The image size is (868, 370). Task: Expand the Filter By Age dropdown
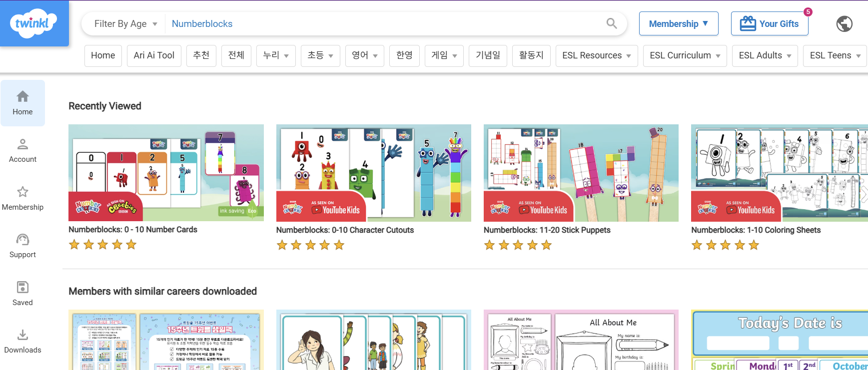pos(125,24)
